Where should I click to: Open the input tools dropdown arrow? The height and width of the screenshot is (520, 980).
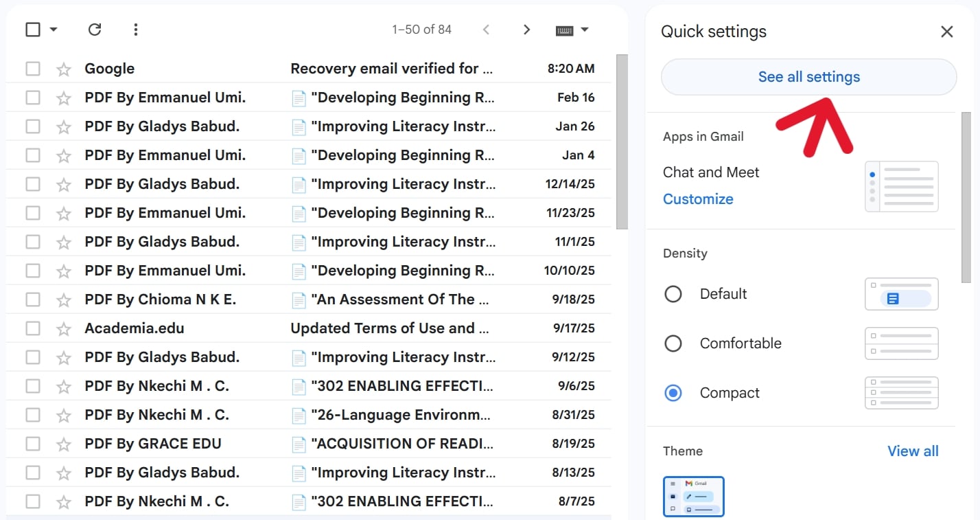(584, 30)
